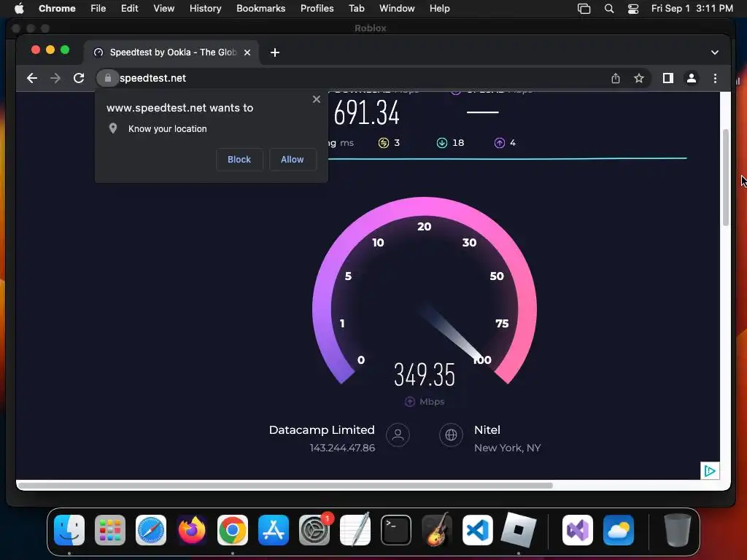Click the Block button in location prompt
The height and width of the screenshot is (560, 747).
pos(239,160)
